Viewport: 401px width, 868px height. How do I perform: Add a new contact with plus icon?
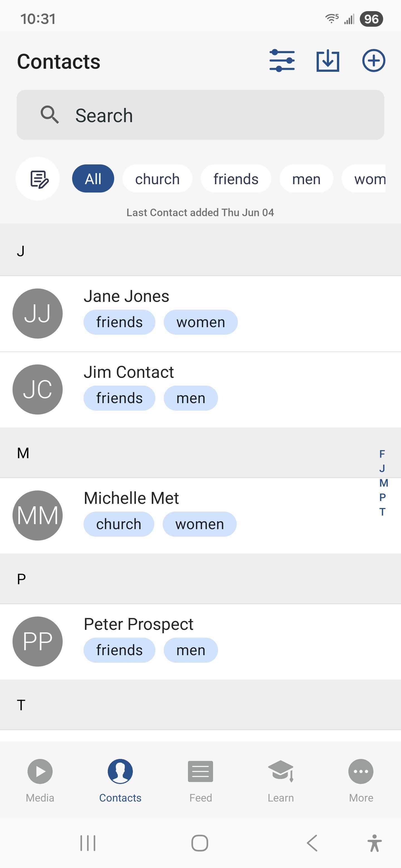point(374,61)
